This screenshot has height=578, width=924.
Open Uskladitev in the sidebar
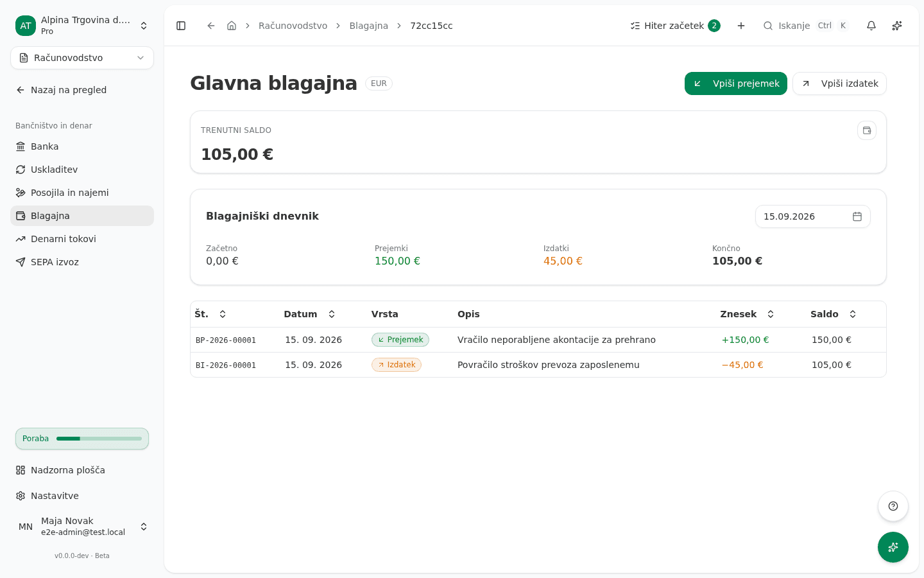pyautogui.click(x=82, y=170)
